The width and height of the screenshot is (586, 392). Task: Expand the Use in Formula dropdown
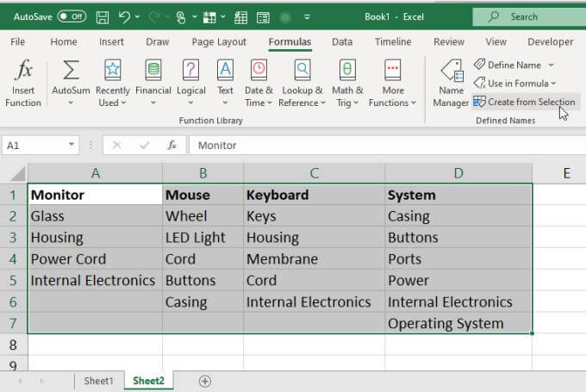(554, 84)
